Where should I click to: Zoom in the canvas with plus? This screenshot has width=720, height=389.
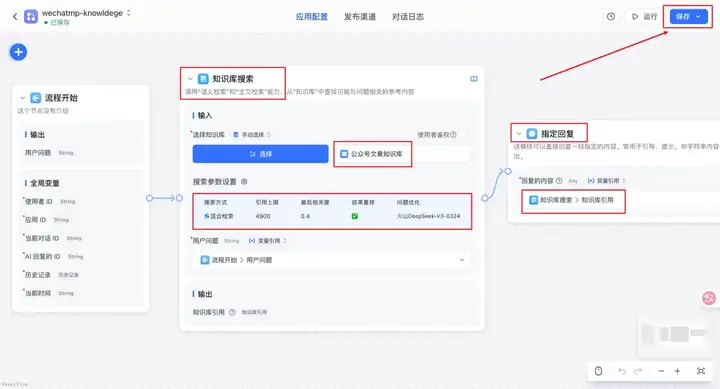point(677,371)
